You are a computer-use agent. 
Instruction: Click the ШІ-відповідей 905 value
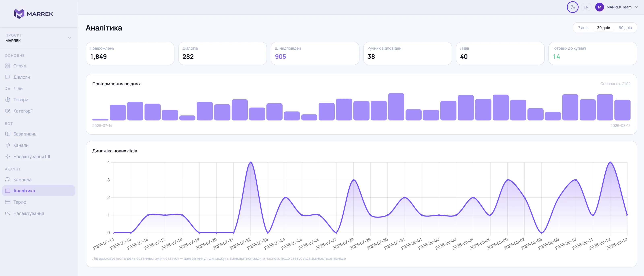point(281,57)
